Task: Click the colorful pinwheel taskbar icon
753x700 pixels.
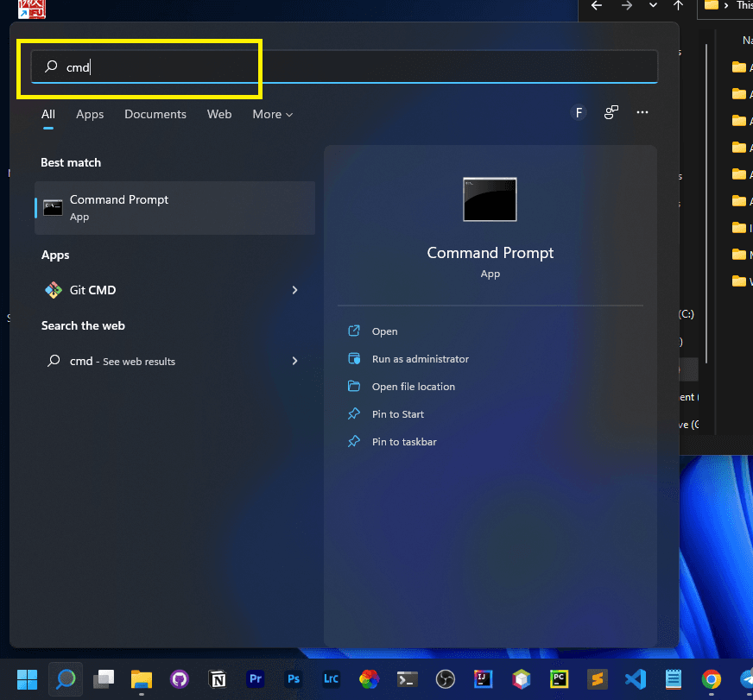Action: point(370,679)
